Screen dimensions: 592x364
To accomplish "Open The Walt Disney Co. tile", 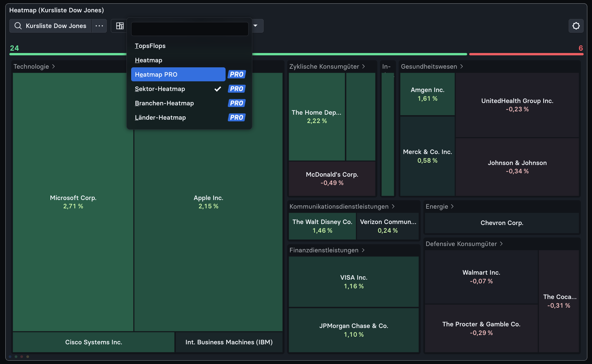I will click(322, 226).
